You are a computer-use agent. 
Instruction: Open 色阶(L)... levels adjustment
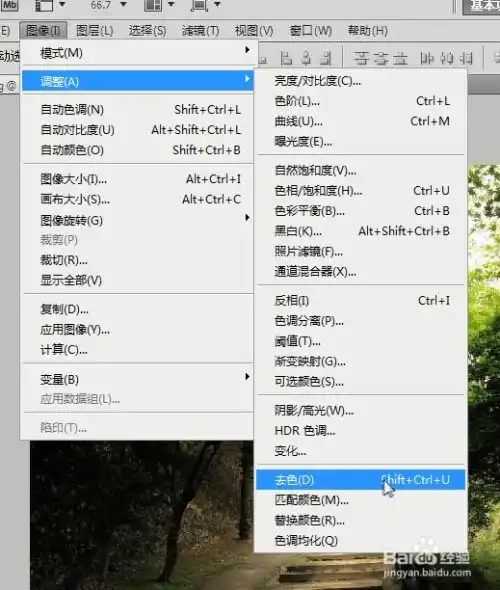(360, 101)
